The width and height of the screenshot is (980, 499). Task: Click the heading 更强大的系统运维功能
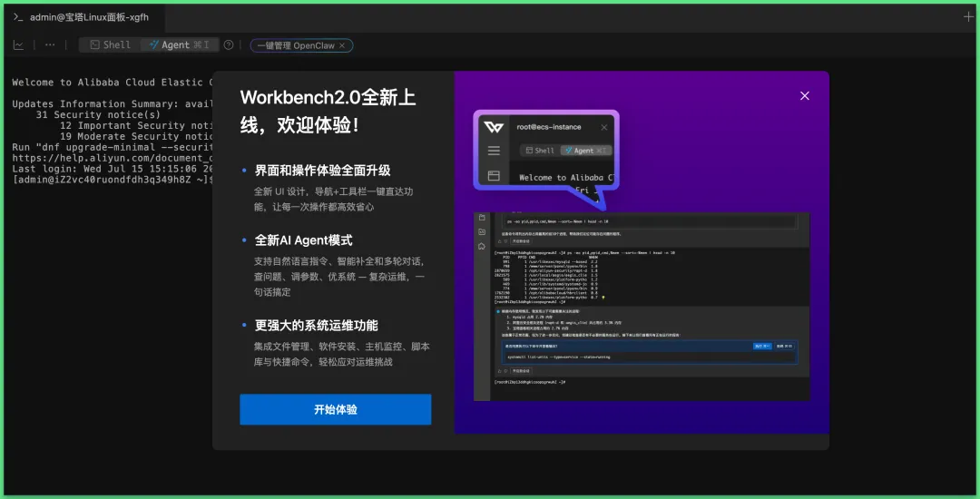pos(317,326)
